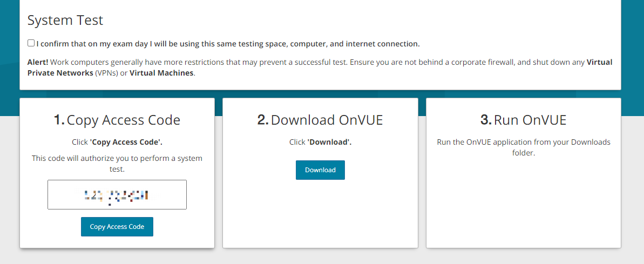Click the '3. Run OnVUE' heading
The image size is (644, 264).
523,120
